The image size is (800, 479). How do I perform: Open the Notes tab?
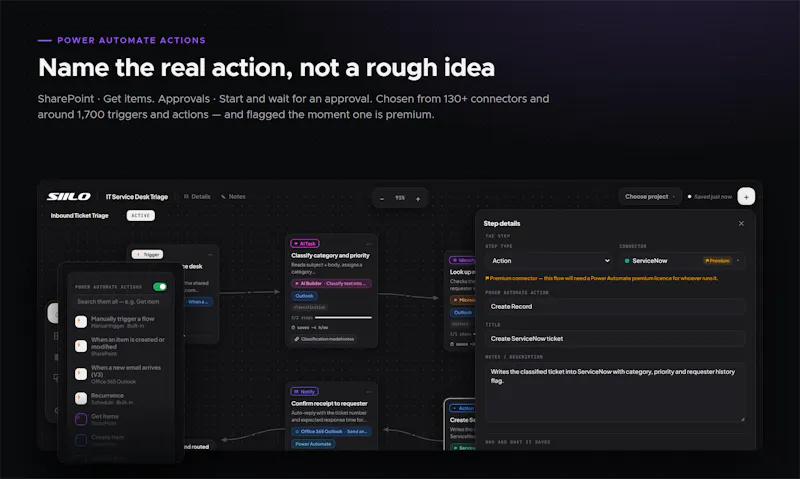click(233, 196)
